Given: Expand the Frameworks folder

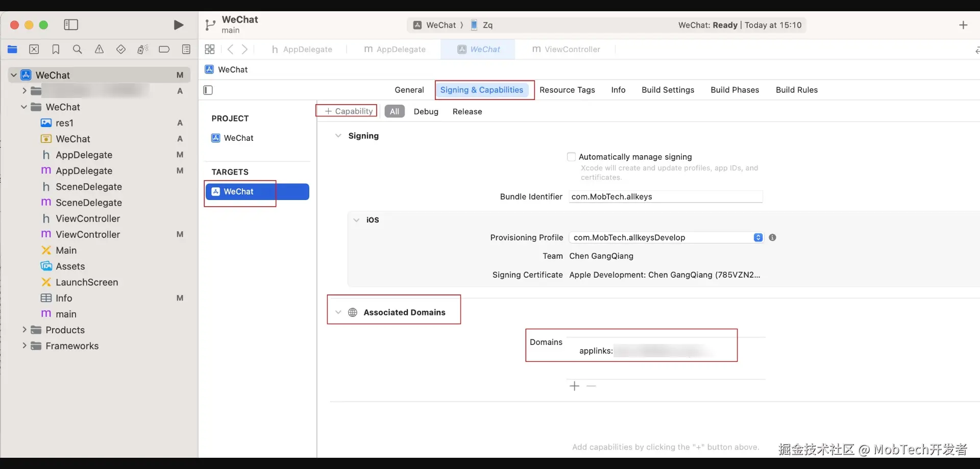Looking at the screenshot, I should click(24, 345).
